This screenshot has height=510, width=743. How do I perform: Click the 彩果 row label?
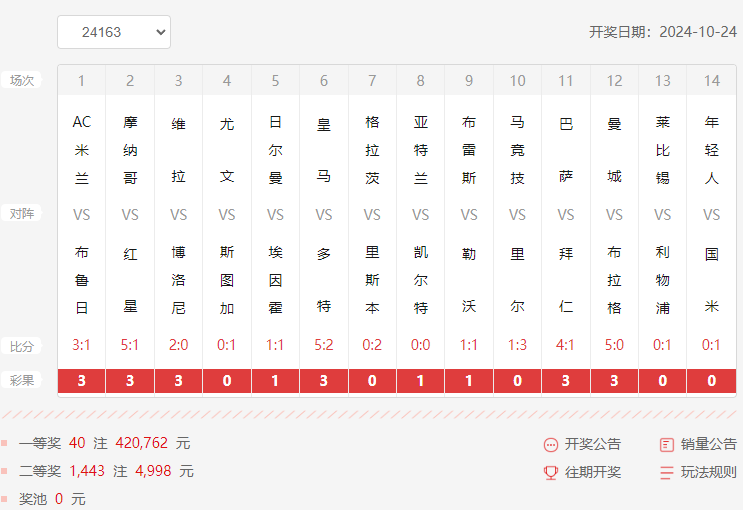coord(22,381)
